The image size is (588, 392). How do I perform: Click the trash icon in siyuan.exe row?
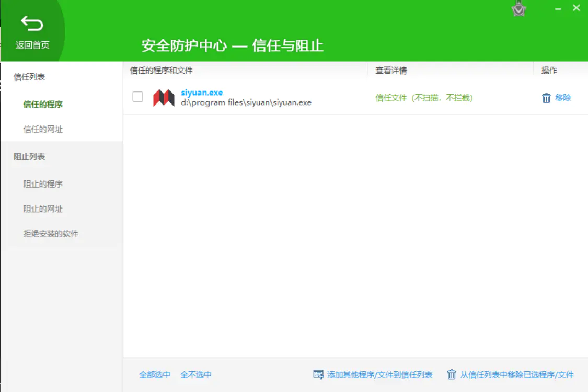(546, 98)
